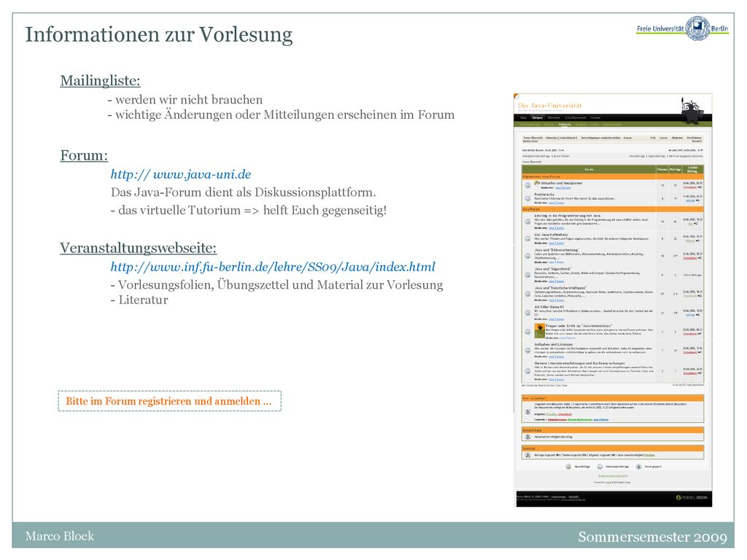Click the picture icon beside 'Fragen oder Kritik'
Screen dimensions: 747x560
pos(539,330)
